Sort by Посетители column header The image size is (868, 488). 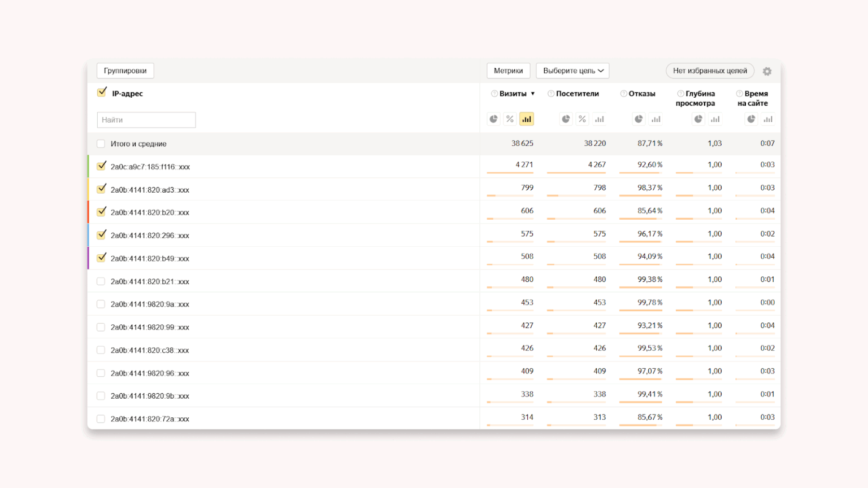click(578, 94)
